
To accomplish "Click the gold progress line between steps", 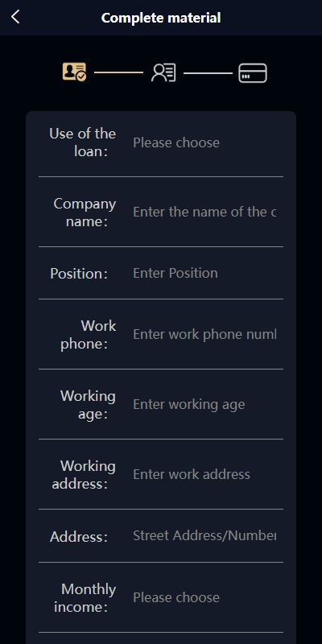I will [118, 72].
